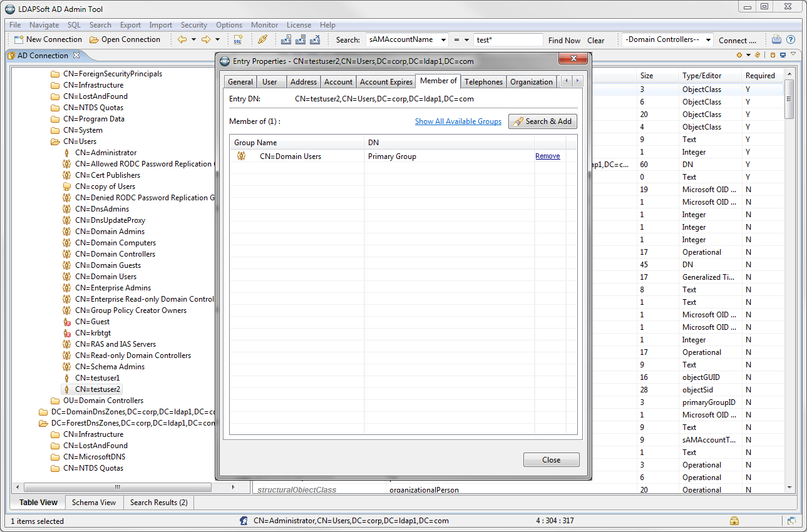This screenshot has height=532, width=807.
Task: Click the link/chain toolbar icon
Action: point(263,39)
